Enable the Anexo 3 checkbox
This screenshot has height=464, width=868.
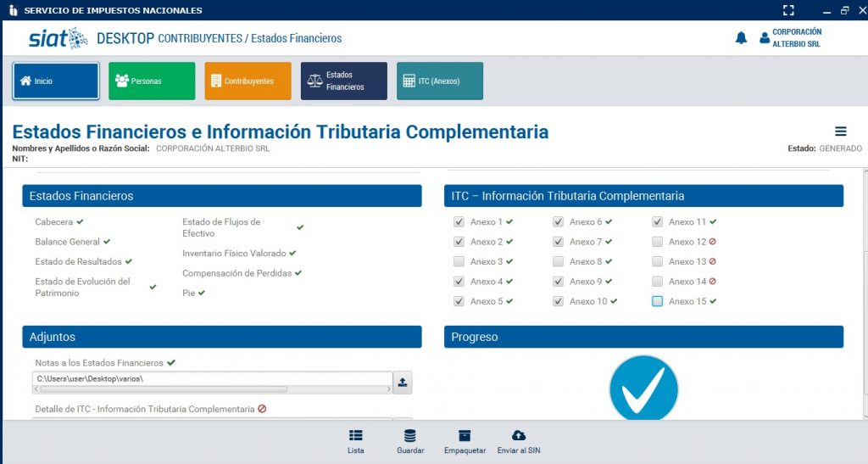459,262
